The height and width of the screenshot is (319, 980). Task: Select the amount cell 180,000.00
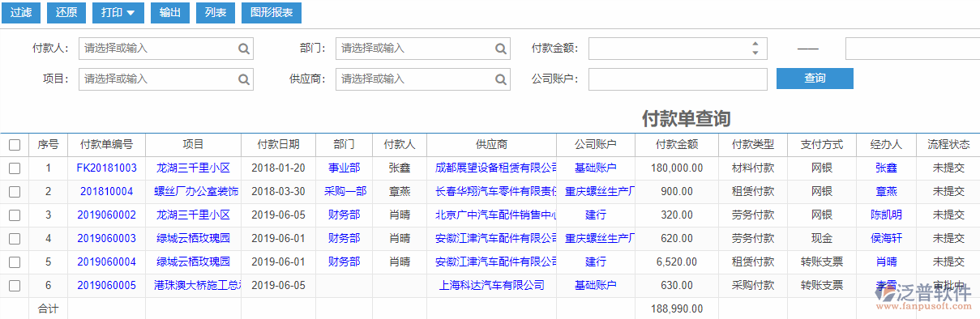676,168
